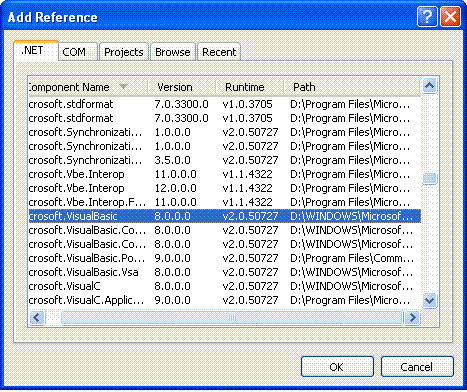Click the vertical scrollbar down arrow
Image resolution: width=467 pixels, height=392 pixels.
click(429, 301)
